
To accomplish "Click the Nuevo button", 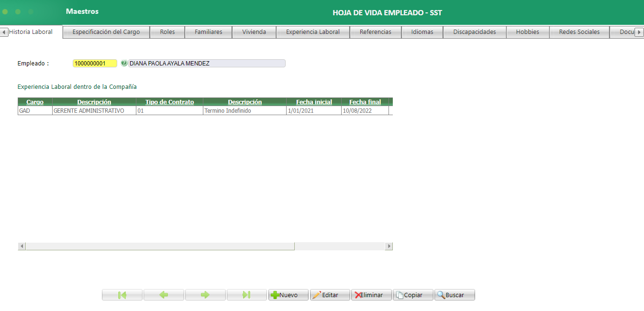I will 289,295.
